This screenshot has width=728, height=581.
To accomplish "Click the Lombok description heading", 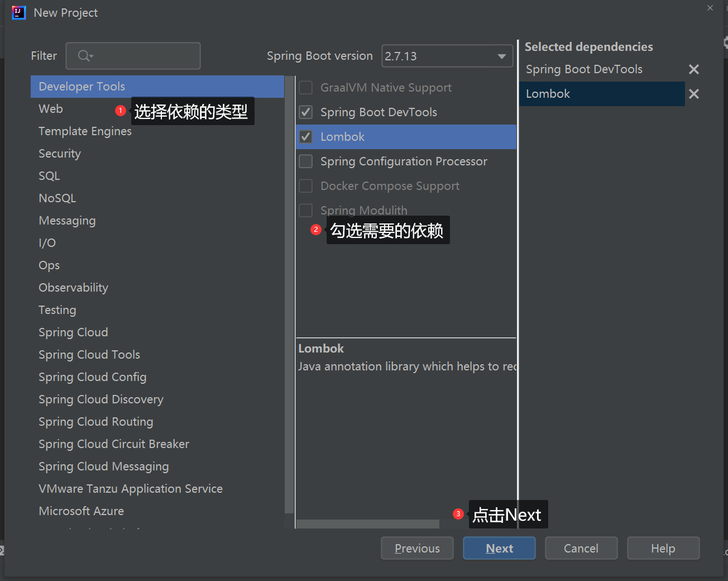I will (x=321, y=349).
